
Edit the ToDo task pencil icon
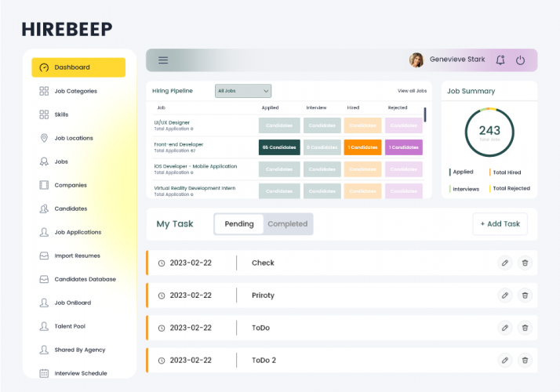pyautogui.click(x=505, y=328)
